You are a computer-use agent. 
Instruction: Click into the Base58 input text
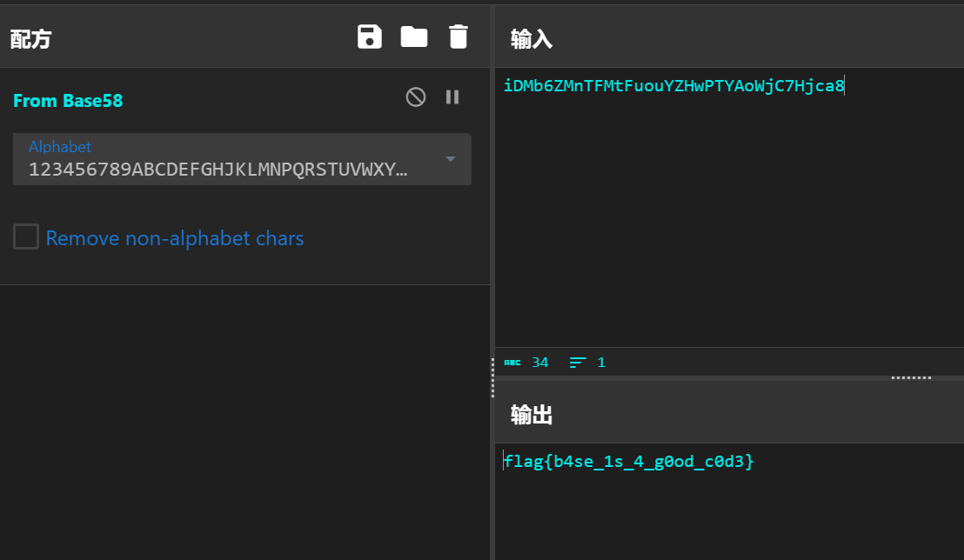[x=673, y=86]
